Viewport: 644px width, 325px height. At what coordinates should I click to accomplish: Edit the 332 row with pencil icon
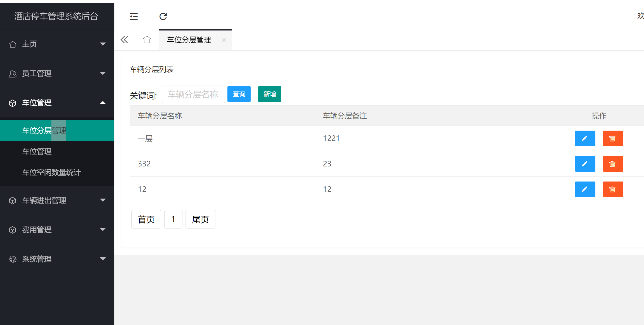585,164
